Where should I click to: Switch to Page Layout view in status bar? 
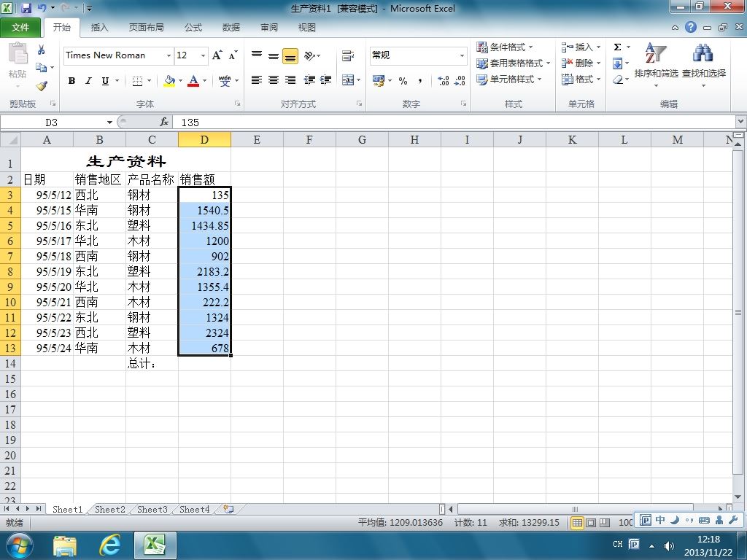click(591, 523)
